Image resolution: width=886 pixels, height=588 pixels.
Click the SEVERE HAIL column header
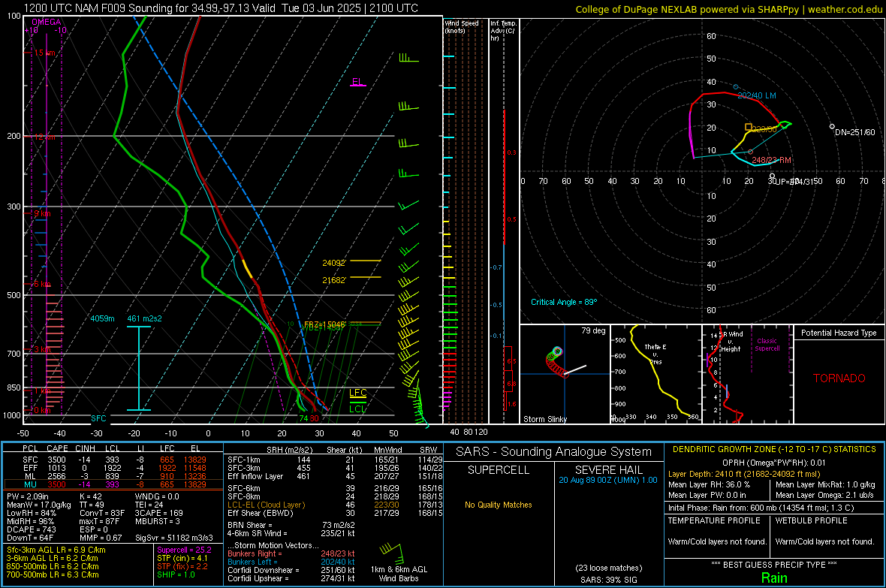pyautogui.click(x=608, y=470)
